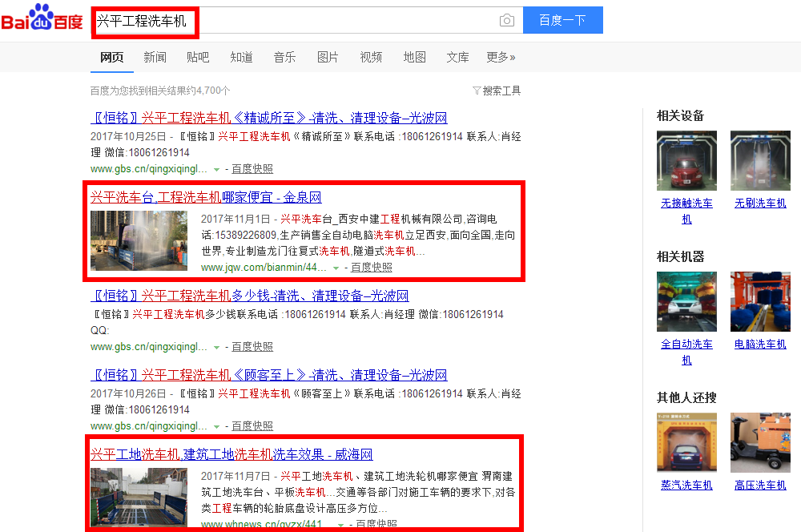Open result 兴平工程洗车机《精诚所至》
801x532 pixels.
268,118
